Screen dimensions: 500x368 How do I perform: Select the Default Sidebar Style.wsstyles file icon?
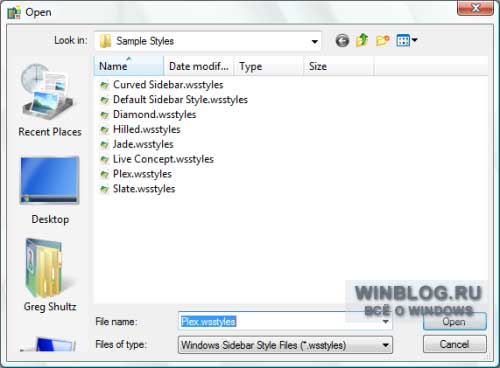pos(105,100)
